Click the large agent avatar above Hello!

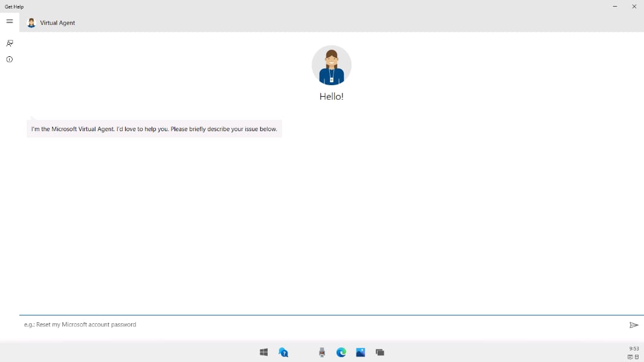(331, 65)
